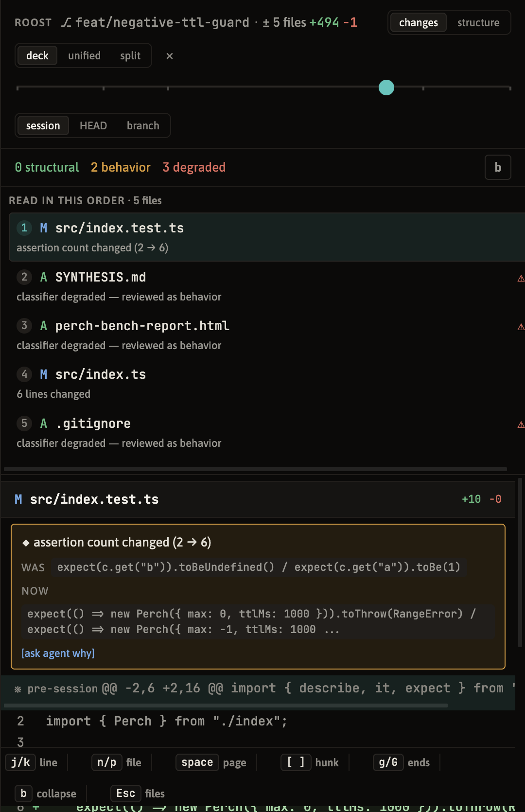Click the warning icon beside SYNTHESIS.md
Viewport: 525px width, 812px height.
(x=521, y=278)
